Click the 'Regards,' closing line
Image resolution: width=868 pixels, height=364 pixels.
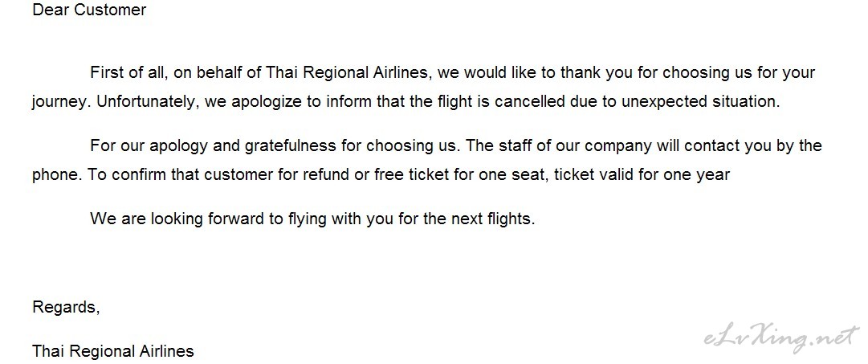(x=66, y=307)
